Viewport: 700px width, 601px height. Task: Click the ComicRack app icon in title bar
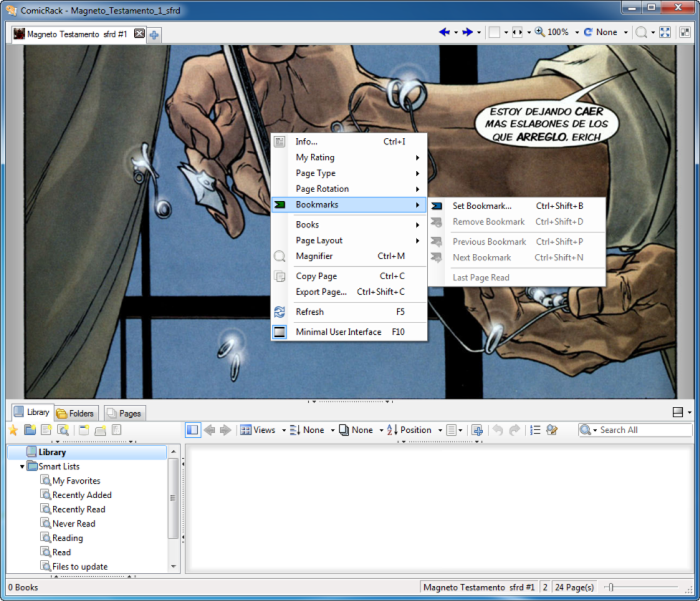[x=11, y=10]
